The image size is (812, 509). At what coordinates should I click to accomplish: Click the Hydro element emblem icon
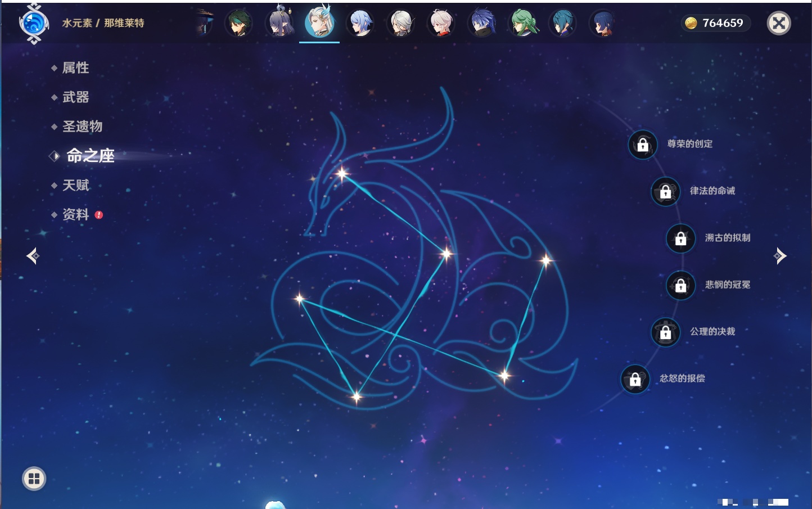[x=34, y=24]
